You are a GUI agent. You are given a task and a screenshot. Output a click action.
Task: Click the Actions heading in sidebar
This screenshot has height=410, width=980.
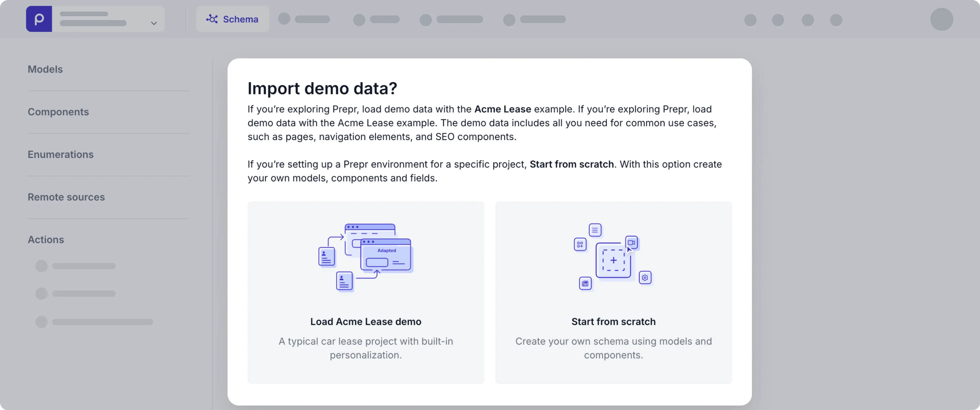click(x=46, y=240)
